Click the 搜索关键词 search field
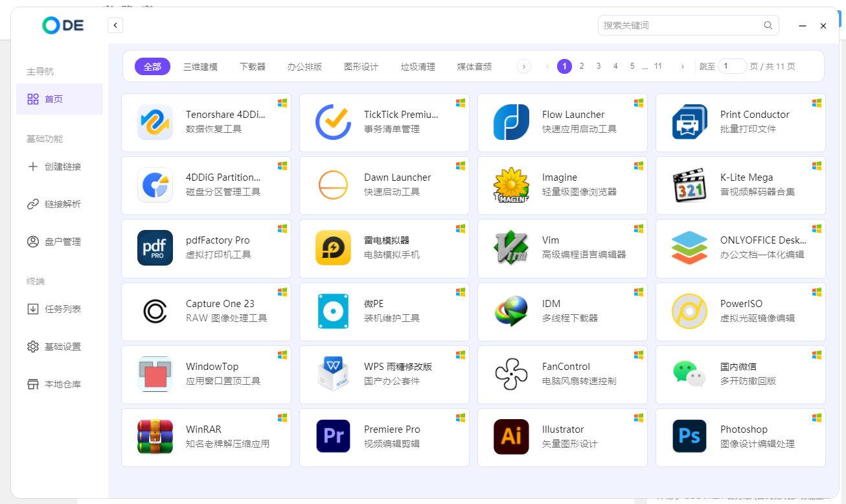The image size is (846, 504). pos(688,25)
